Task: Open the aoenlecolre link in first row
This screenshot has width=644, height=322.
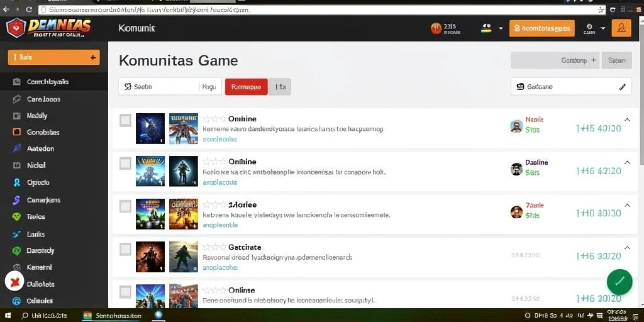Action: pos(219,139)
